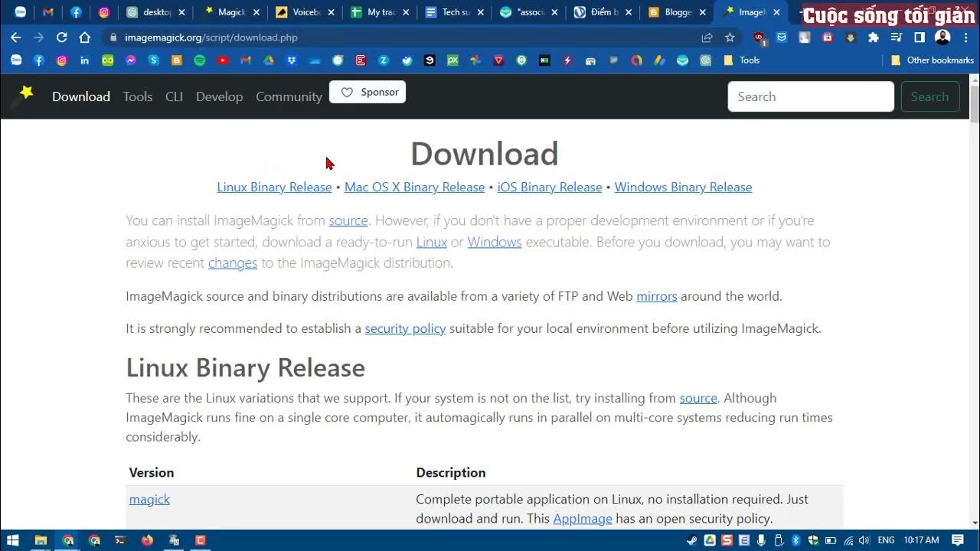This screenshot has width=980, height=551.
Task: Open the Windows executable link
Action: coord(495,242)
